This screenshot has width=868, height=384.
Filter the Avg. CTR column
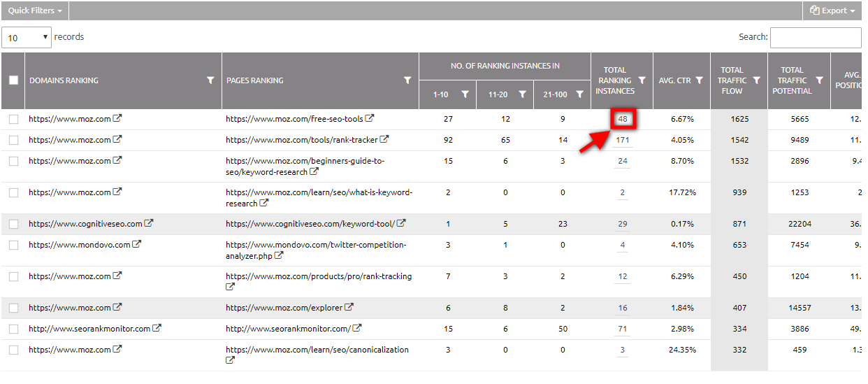pos(699,80)
